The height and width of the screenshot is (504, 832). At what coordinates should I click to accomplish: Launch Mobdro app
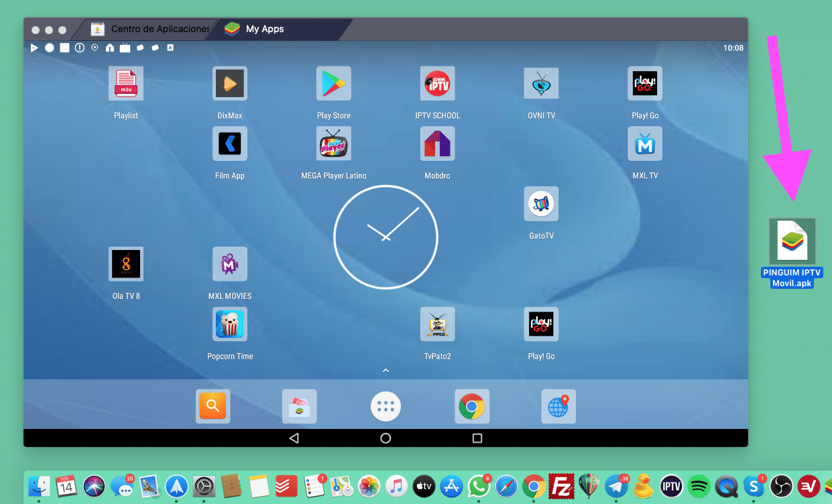point(438,143)
